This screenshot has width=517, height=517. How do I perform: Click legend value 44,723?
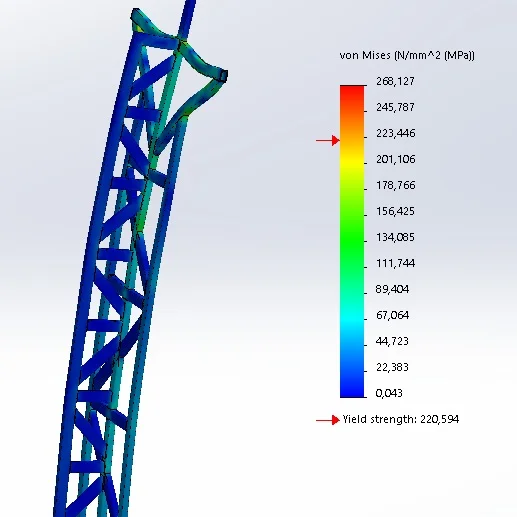[392, 341]
